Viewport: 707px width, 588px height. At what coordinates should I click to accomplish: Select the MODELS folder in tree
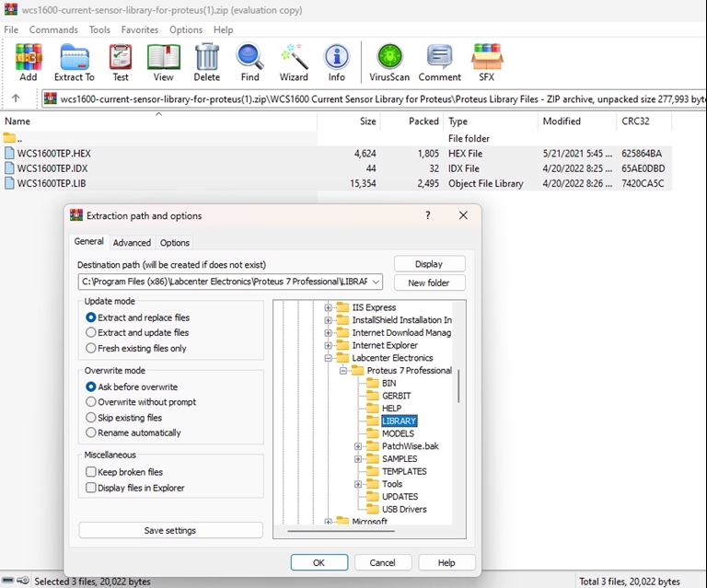pos(398,433)
